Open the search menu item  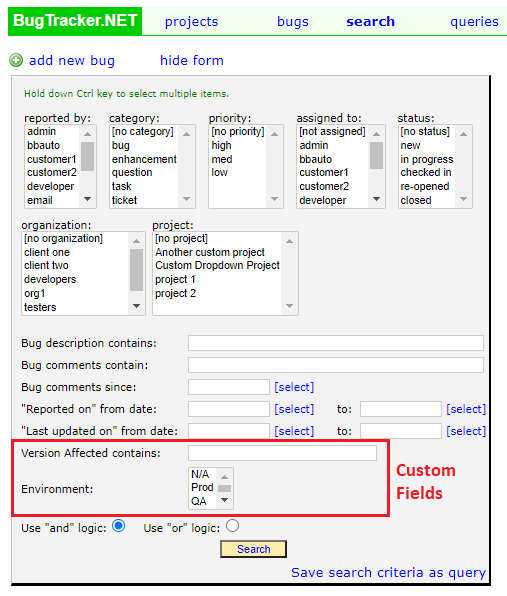pos(371,22)
